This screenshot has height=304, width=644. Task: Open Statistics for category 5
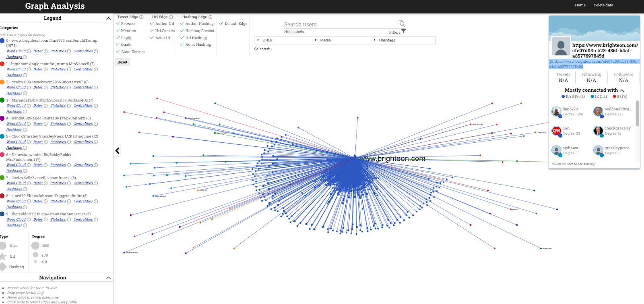(58, 142)
